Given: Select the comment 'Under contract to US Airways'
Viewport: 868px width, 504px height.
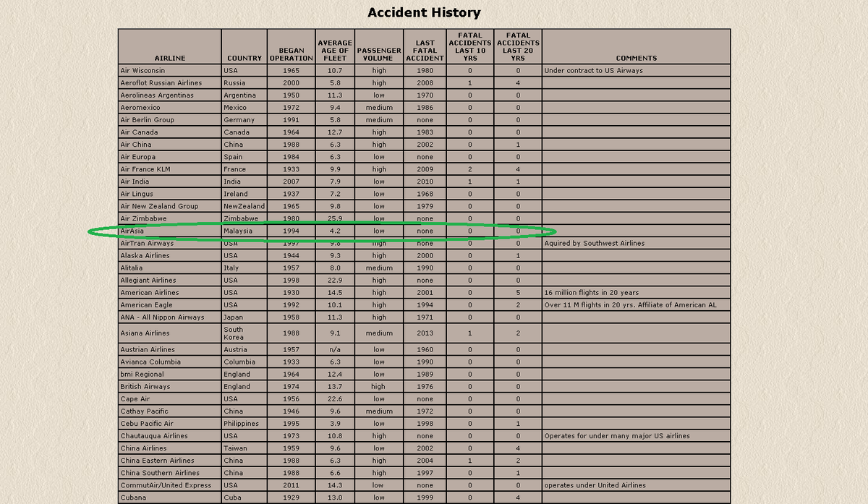Looking at the screenshot, I should (x=593, y=70).
